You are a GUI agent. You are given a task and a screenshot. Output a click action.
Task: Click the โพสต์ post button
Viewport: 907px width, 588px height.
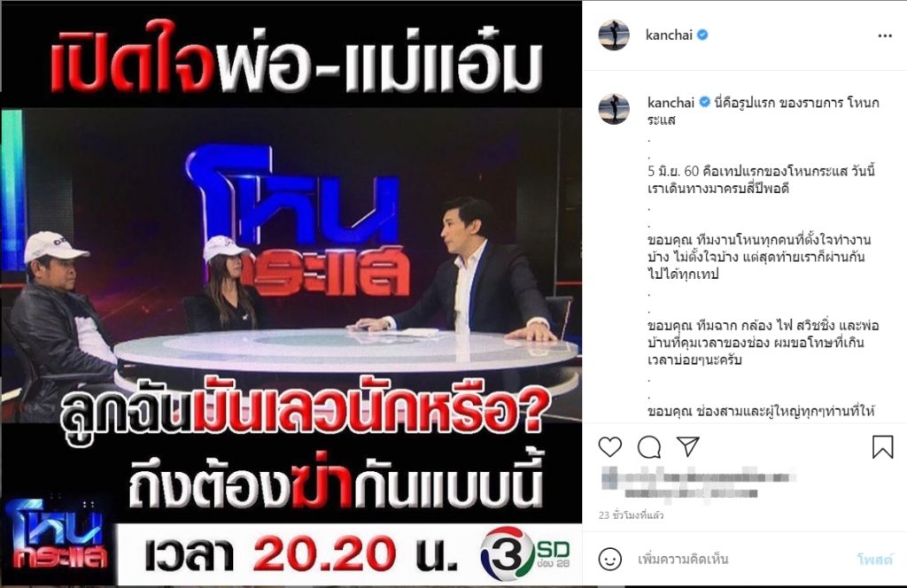coord(874,559)
